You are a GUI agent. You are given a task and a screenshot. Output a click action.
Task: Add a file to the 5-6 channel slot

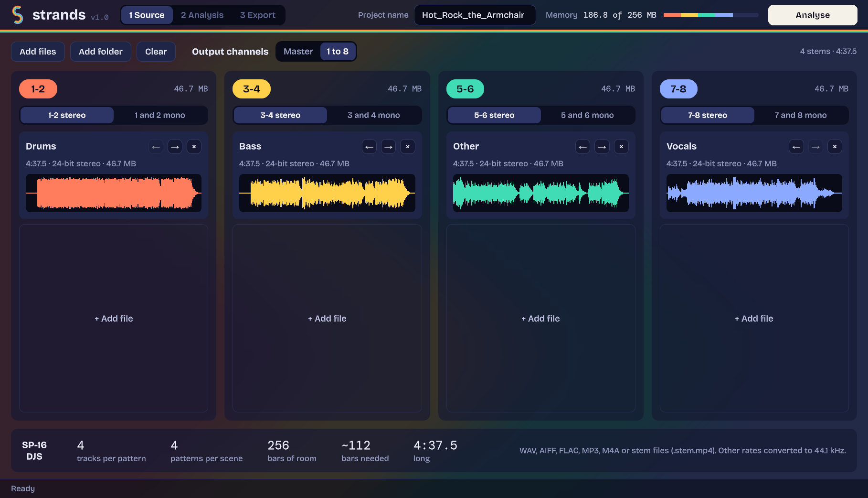pyautogui.click(x=540, y=318)
